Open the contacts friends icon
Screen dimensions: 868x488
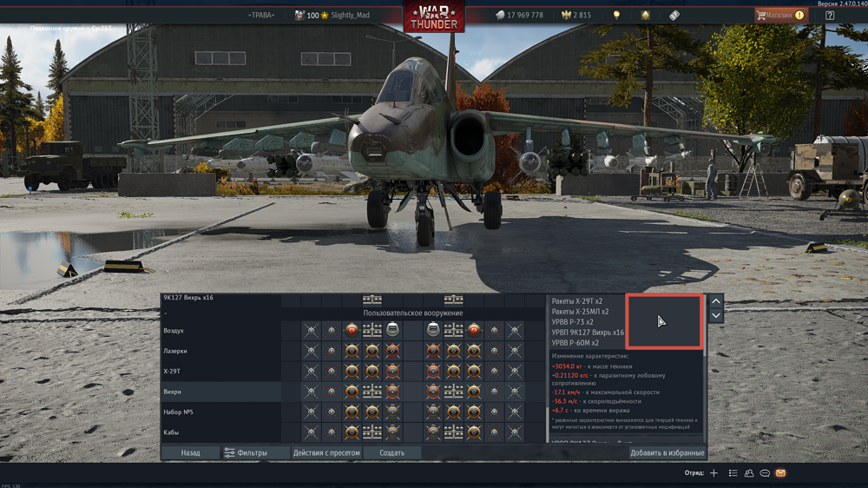click(x=749, y=473)
